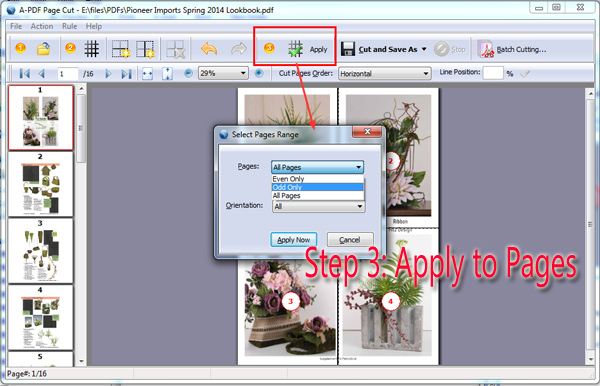Viewport: 600px width, 386px height.
Task: Click the undo arrow icon
Action: [x=209, y=49]
